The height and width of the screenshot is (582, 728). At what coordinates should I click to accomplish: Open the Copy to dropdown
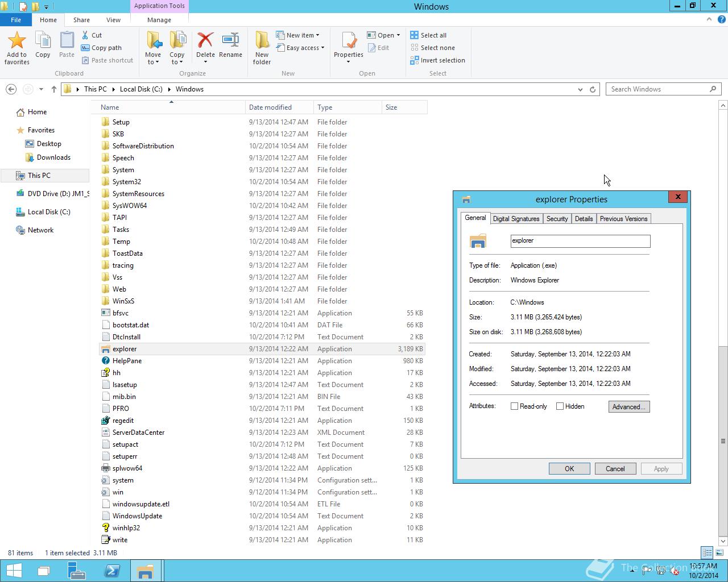pyautogui.click(x=177, y=59)
